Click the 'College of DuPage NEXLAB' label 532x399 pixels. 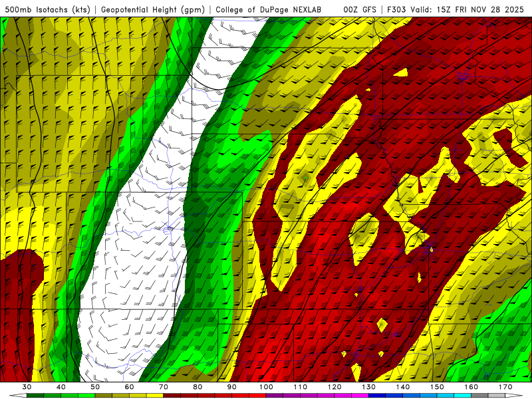pos(268,9)
